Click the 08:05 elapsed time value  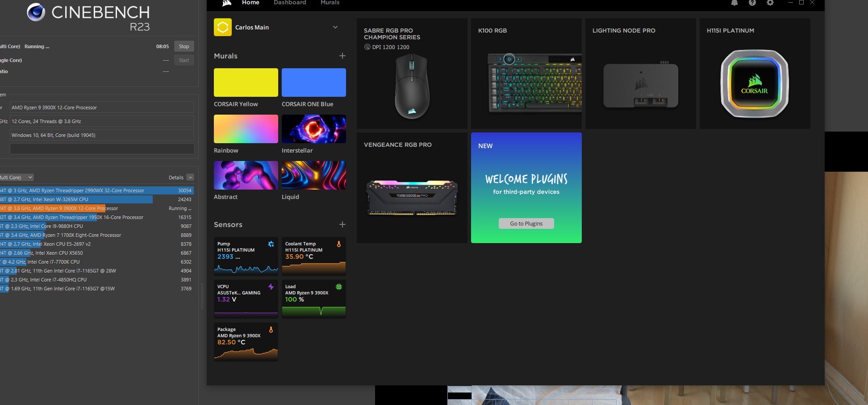point(163,46)
